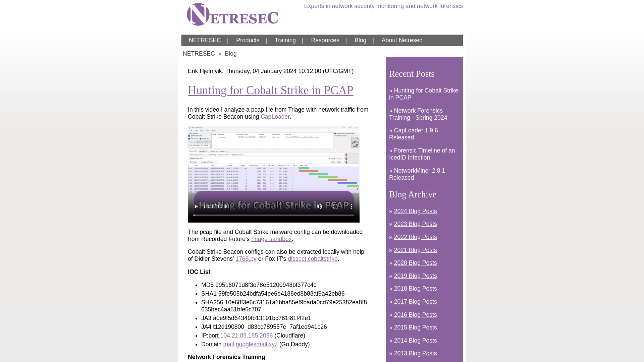This screenshot has height=362, width=644.
Task: Click the play button on the video
Action: click(196, 206)
